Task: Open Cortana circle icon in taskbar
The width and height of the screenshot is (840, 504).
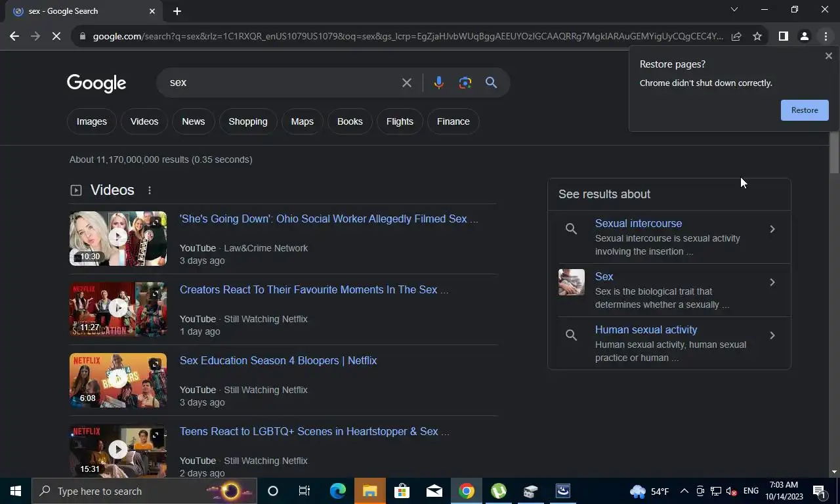Action: [273, 491]
